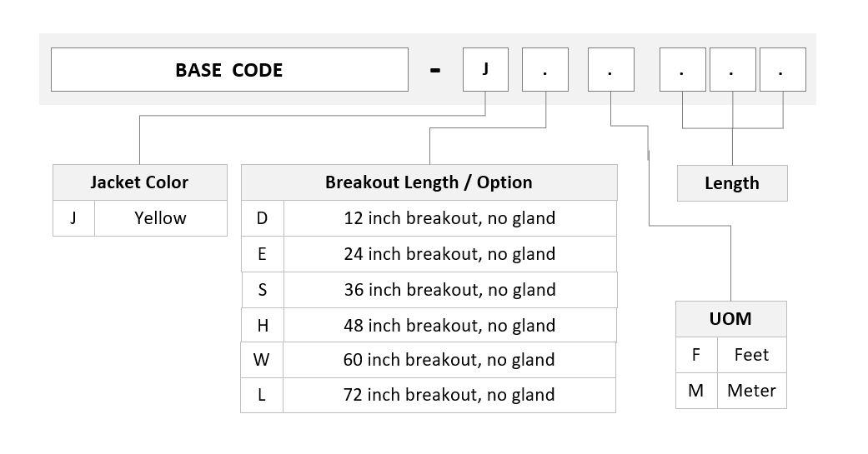The image size is (868, 454).
Task: Select the Meter unit cell
Action: 752,391
